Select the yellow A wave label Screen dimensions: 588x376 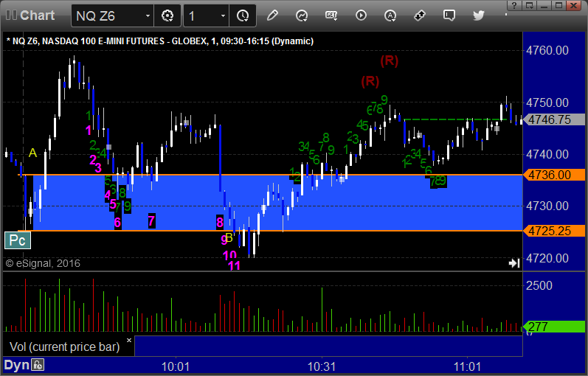(x=32, y=153)
